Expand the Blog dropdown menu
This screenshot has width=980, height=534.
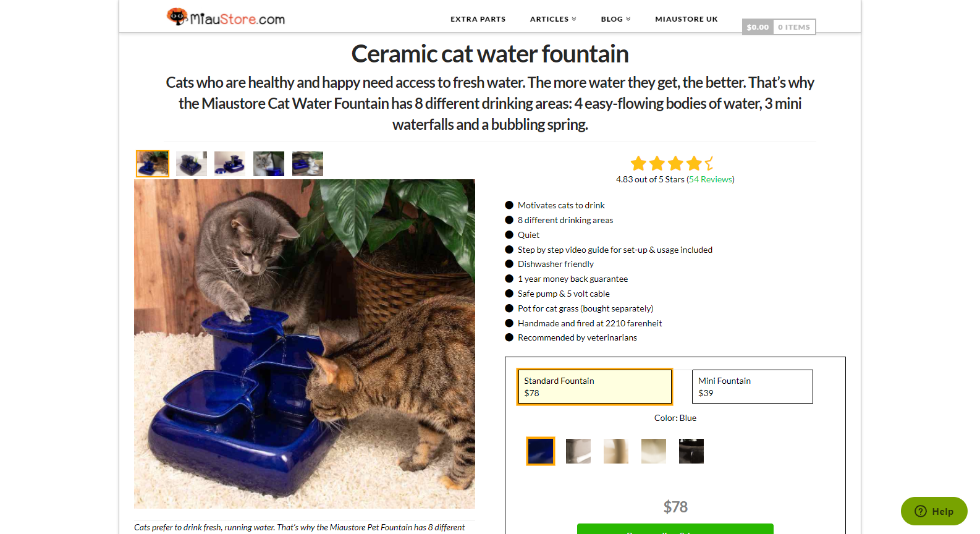[615, 19]
